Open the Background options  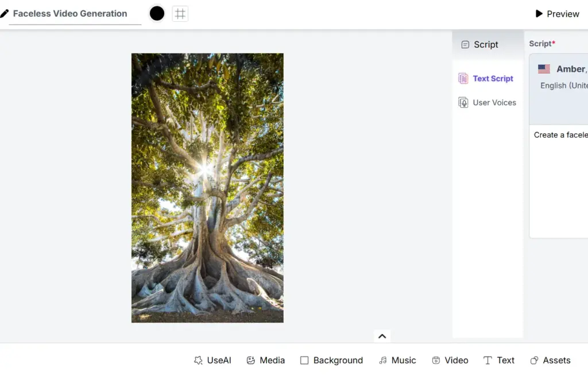click(331, 360)
